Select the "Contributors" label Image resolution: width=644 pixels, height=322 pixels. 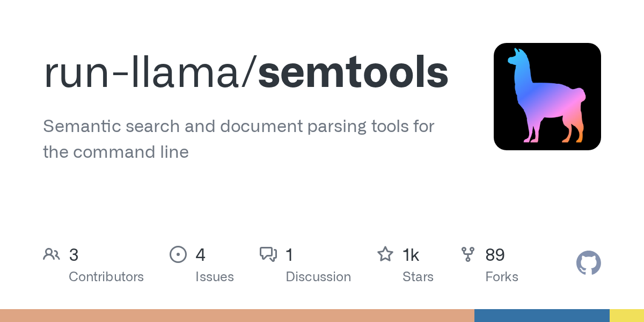tap(106, 277)
